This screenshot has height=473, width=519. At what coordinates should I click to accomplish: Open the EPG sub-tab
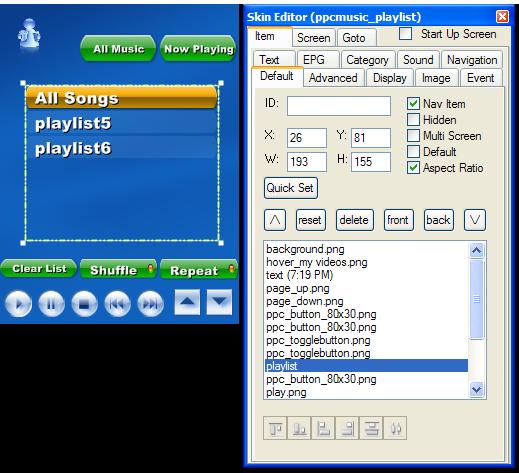(x=318, y=60)
